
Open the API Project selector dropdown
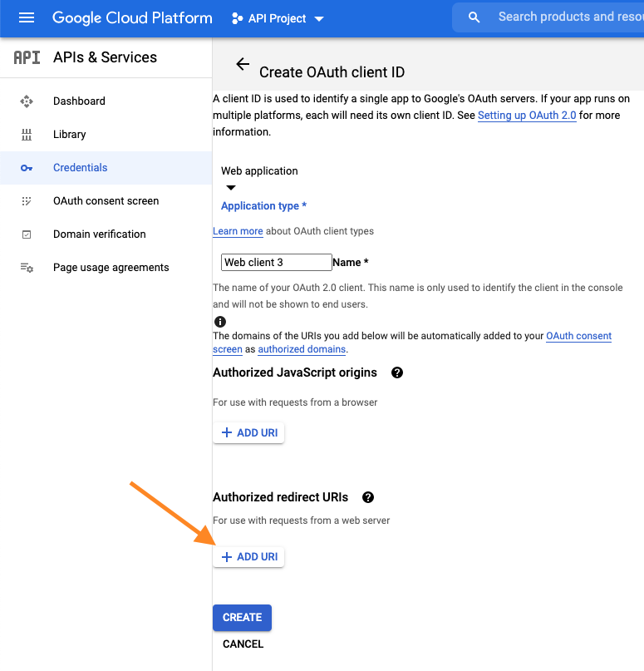[278, 18]
